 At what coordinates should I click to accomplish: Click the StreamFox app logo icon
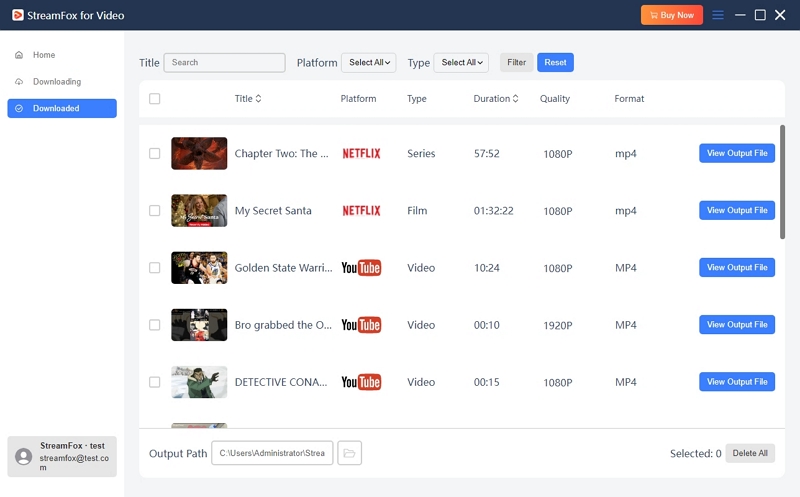[x=18, y=15]
